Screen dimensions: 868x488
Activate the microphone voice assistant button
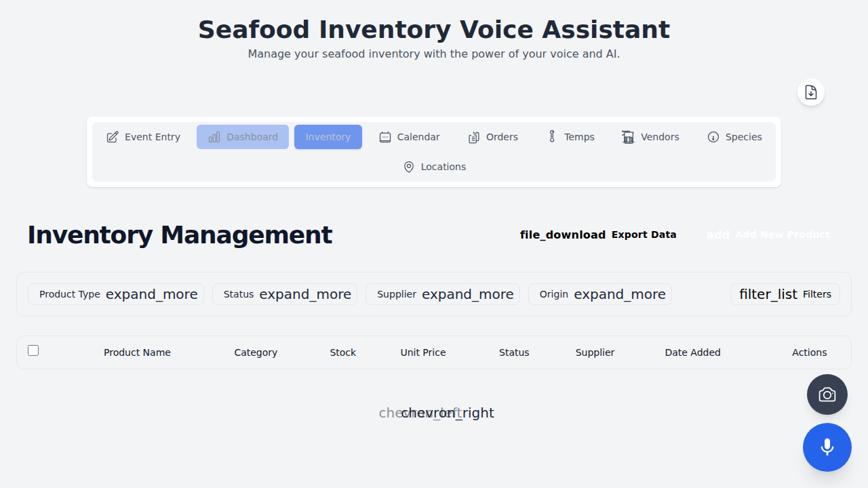click(x=827, y=447)
